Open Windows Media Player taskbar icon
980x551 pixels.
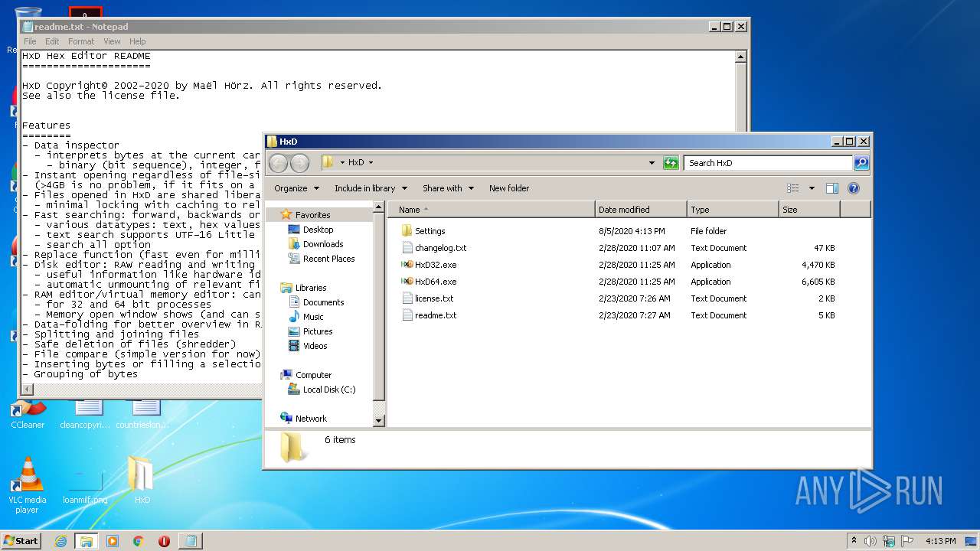tap(113, 541)
